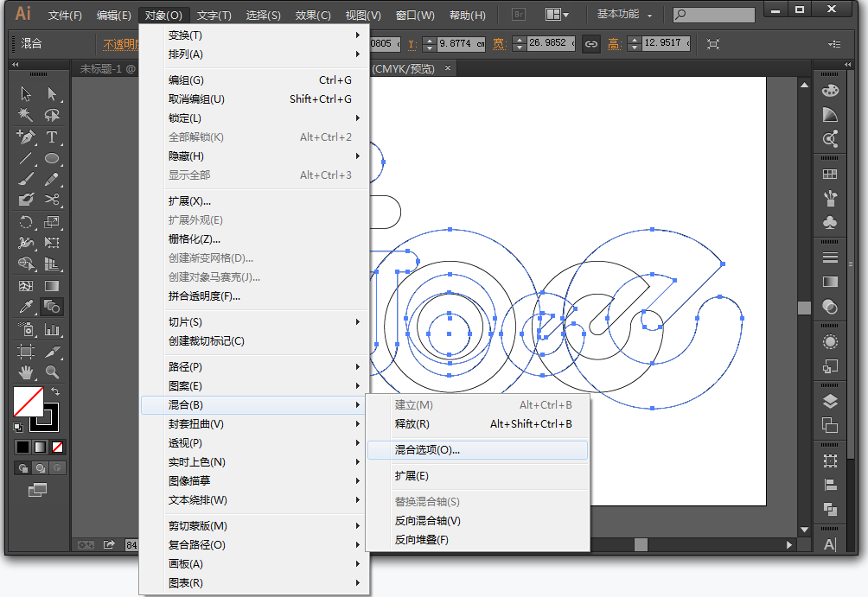
Task: Toggle constrain width and height proportions link
Action: click(591, 44)
